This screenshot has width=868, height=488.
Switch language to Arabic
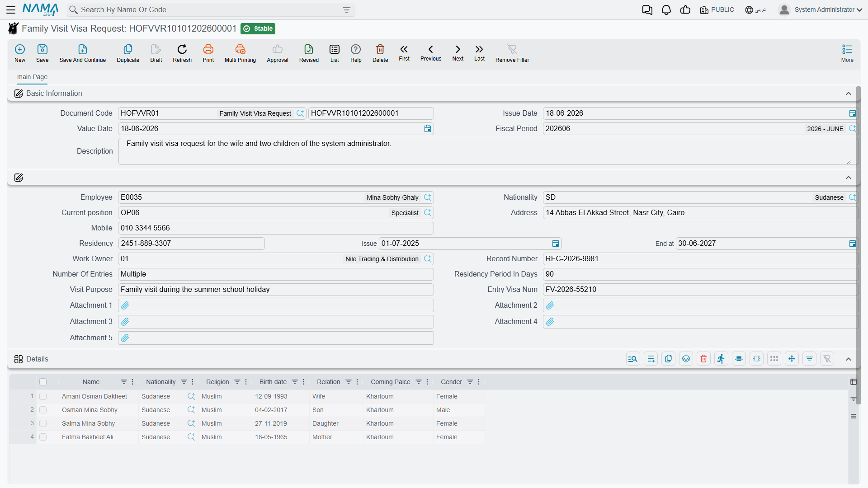755,10
